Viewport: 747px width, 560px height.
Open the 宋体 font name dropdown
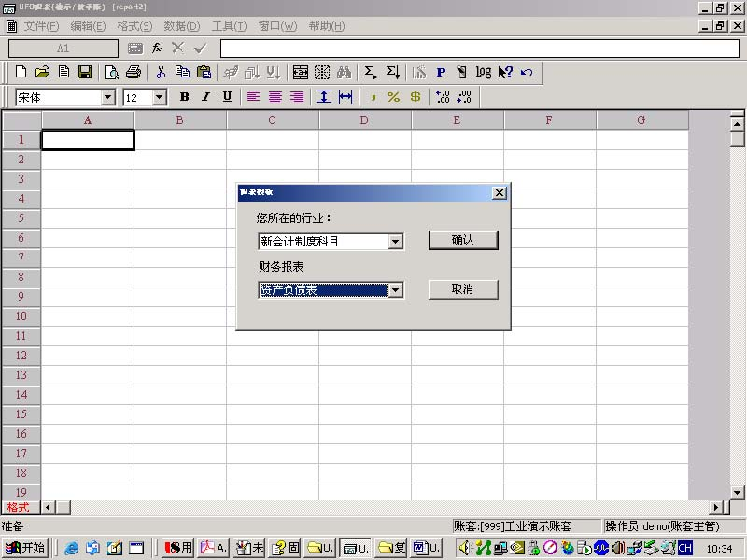click(x=107, y=97)
